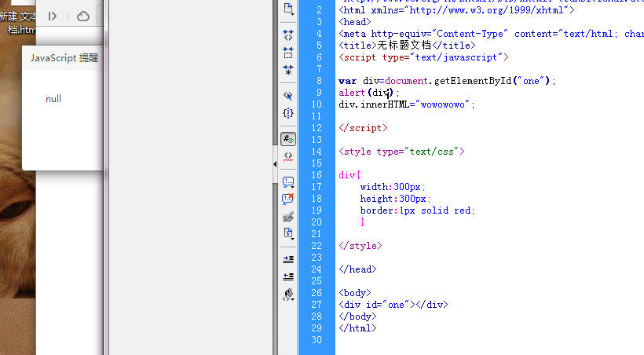Click the JavaScript 提醒 dialog title
Screen dimensions: 644x355
point(64,58)
